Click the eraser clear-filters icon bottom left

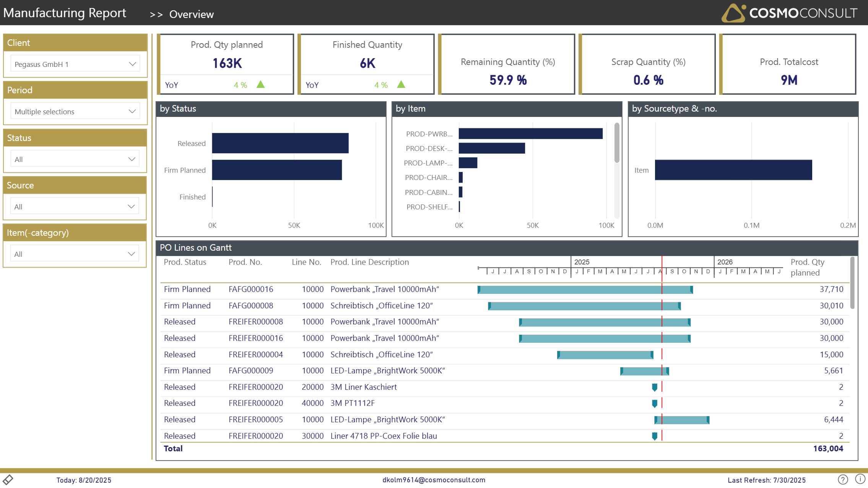(8, 479)
